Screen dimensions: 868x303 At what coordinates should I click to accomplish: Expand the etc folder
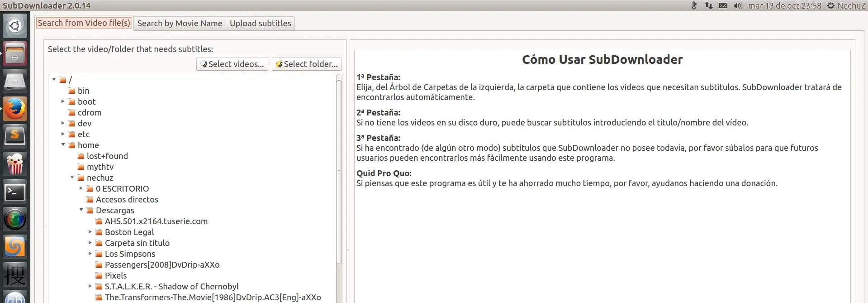pos(63,134)
